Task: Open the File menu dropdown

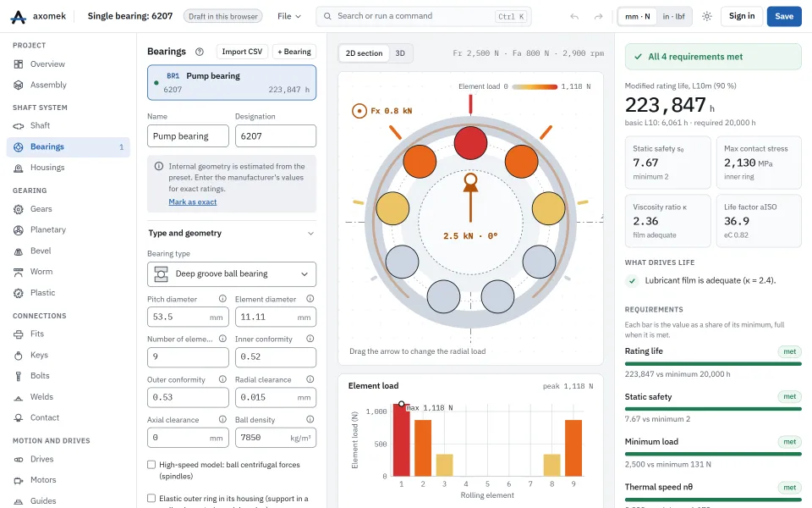Action: coord(289,17)
